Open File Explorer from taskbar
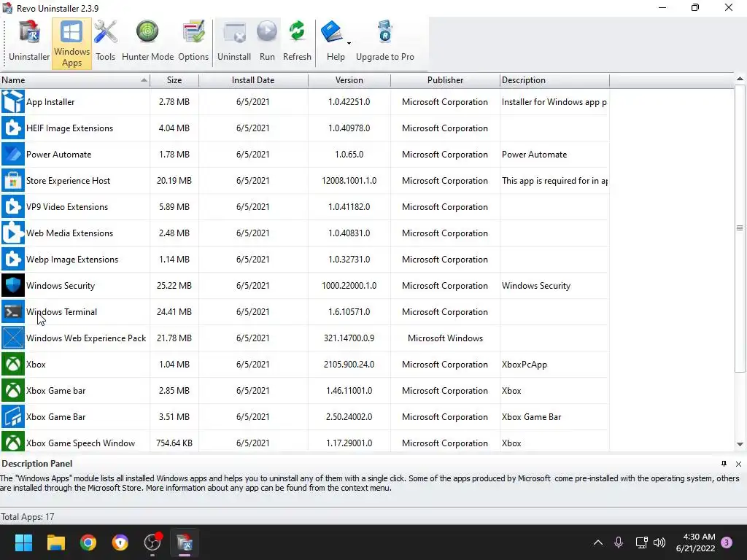Screen dimensions: 747x560 coord(55,542)
